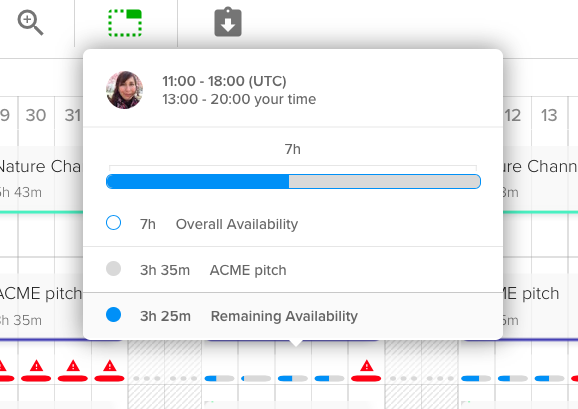The width and height of the screenshot is (578, 409).
Task: Click the day 30 column header
Action: click(36, 115)
